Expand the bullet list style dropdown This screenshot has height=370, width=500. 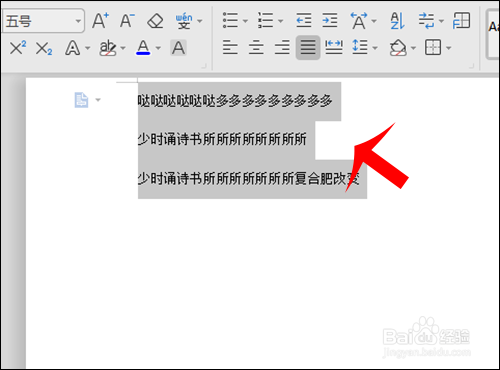tap(245, 21)
